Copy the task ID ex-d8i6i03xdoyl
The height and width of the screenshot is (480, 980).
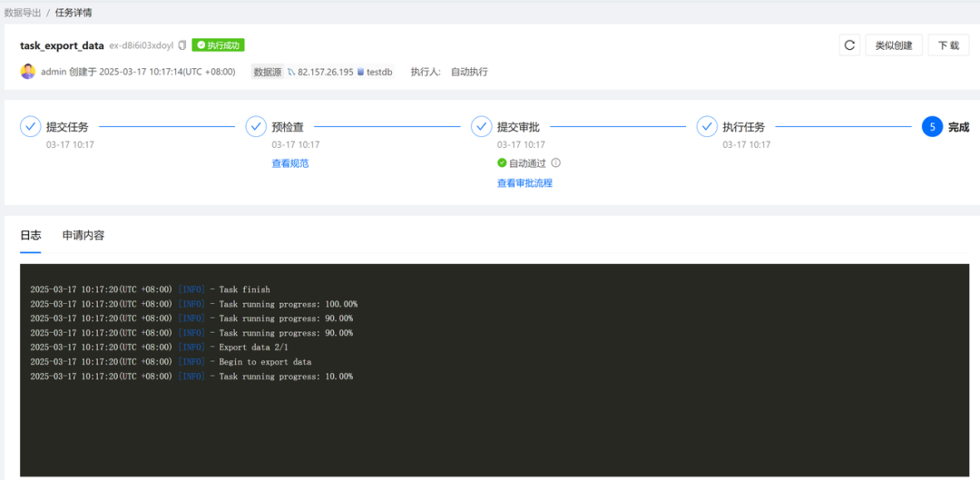182,45
